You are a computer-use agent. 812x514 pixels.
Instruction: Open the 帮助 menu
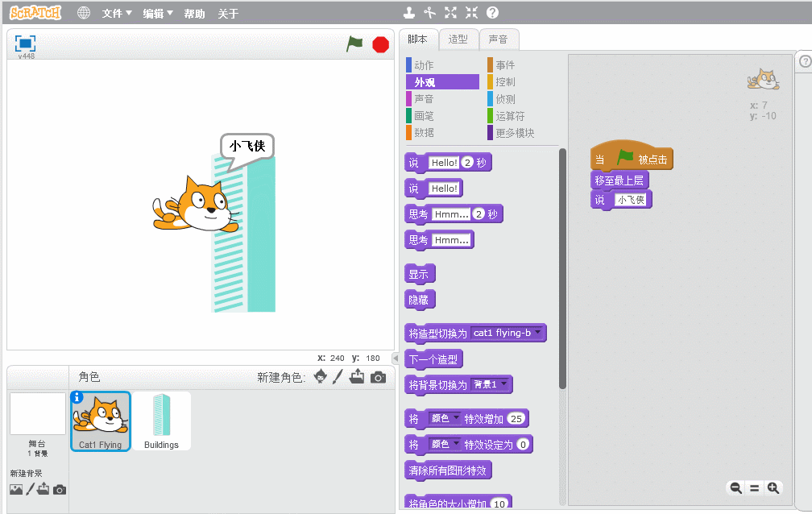[x=195, y=14]
